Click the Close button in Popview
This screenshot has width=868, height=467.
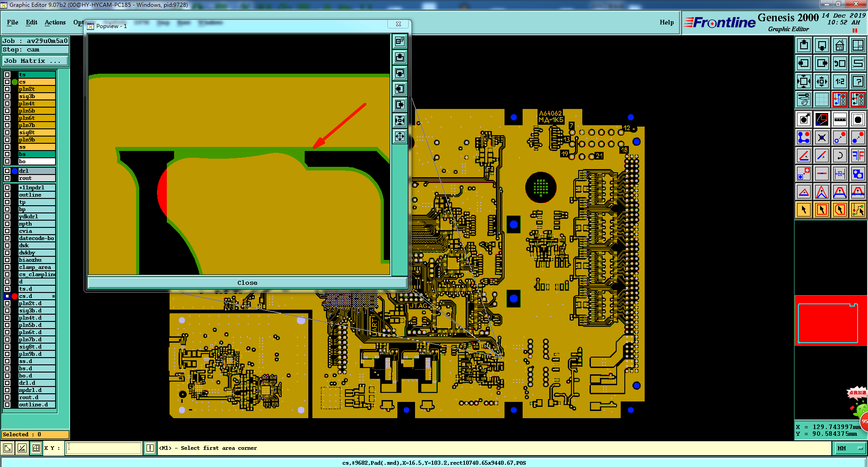[247, 283]
